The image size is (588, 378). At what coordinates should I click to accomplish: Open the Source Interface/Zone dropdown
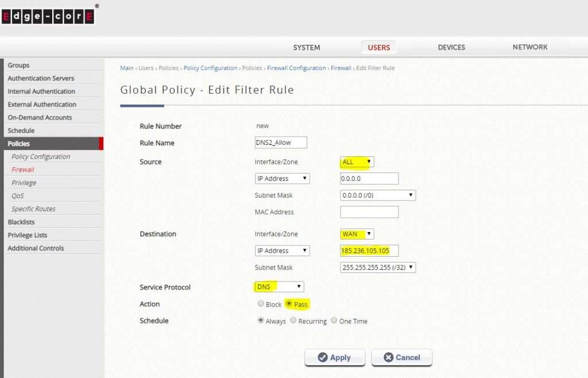(357, 162)
